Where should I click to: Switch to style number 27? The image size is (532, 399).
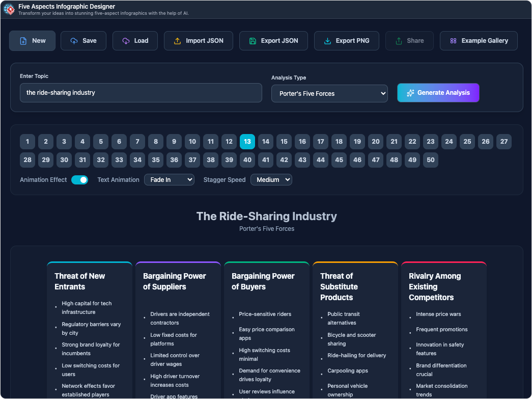click(x=504, y=142)
